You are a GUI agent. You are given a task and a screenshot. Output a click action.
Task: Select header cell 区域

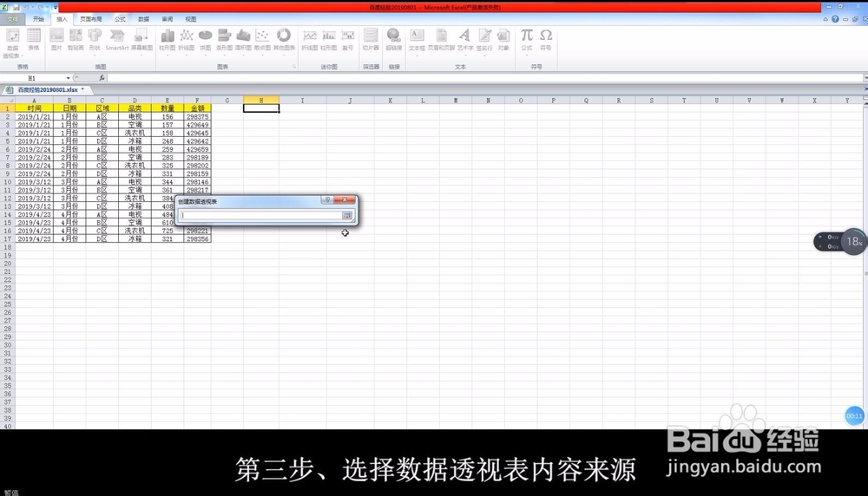(x=102, y=108)
